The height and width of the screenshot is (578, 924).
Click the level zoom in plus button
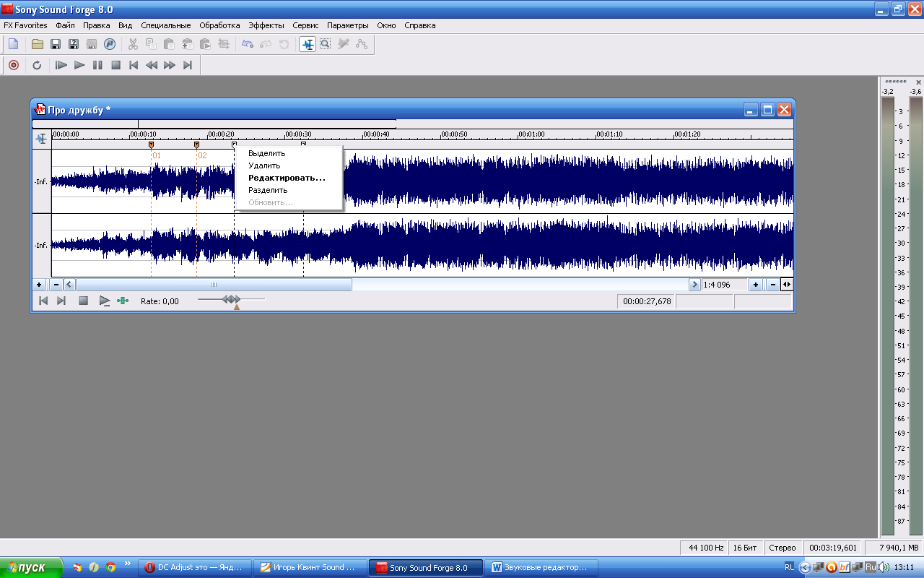point(39,285)
